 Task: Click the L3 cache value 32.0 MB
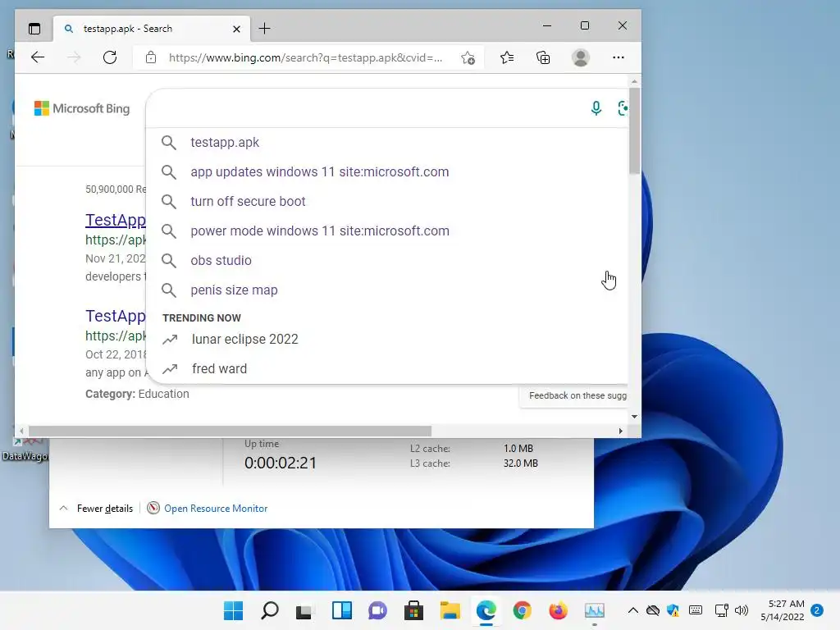pos(520,463)
